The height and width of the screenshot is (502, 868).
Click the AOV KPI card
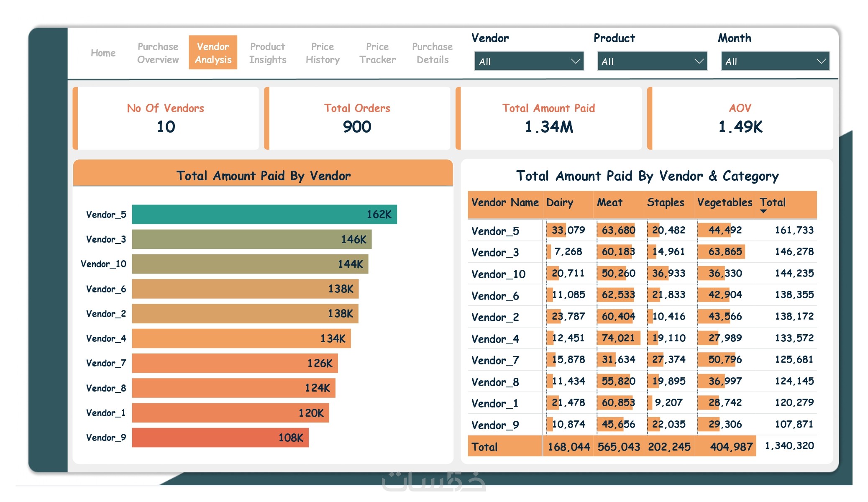(x=740, y=118)
